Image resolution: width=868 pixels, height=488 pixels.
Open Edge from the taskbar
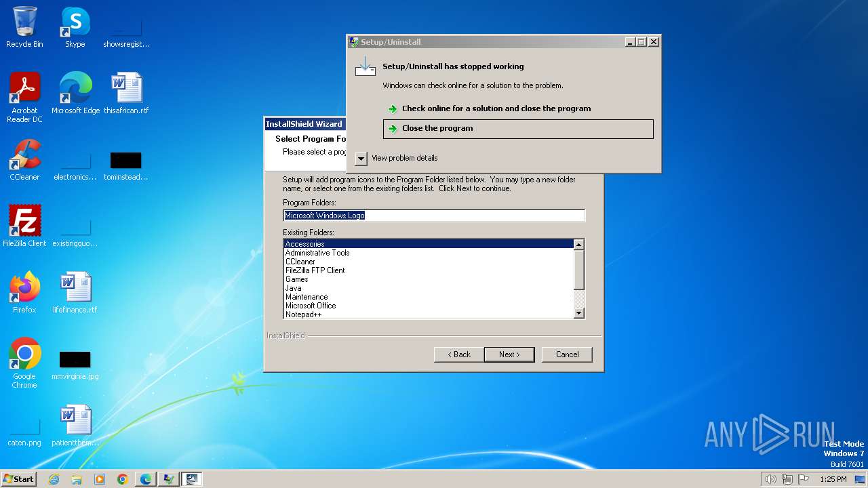coord(146,479)
